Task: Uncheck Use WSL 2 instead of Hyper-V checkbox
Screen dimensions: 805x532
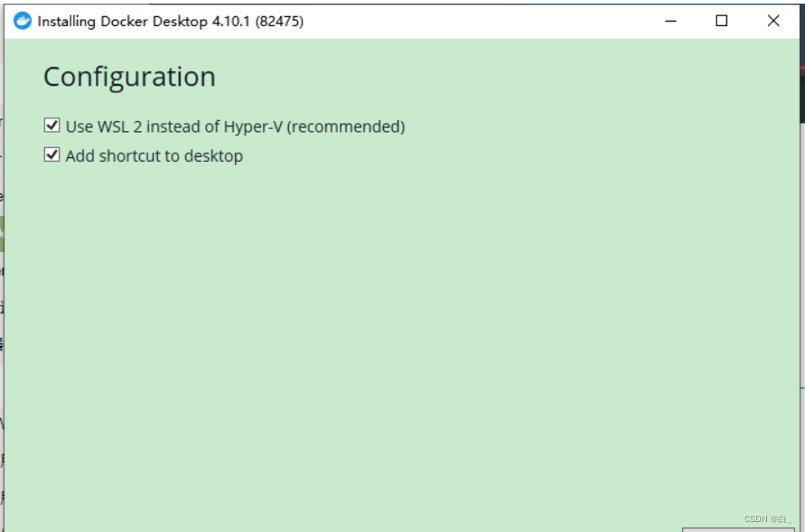Action: click(51, 126)
